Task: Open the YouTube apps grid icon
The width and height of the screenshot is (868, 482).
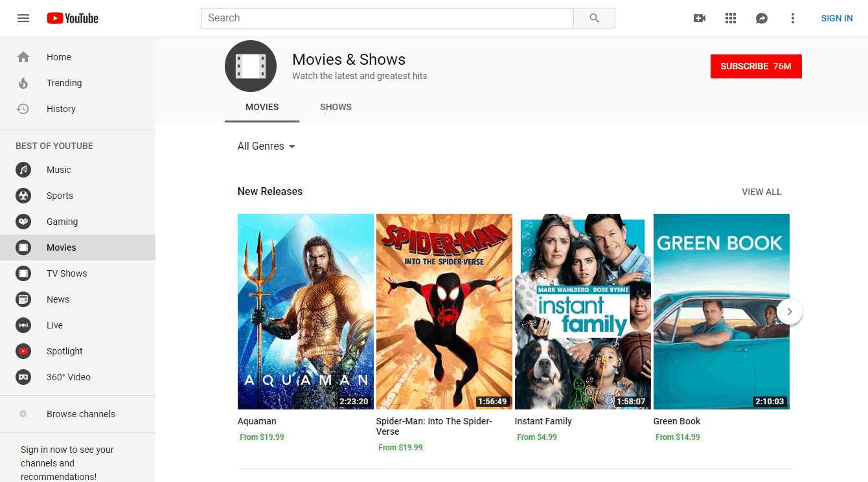Action: coord(731,18)
